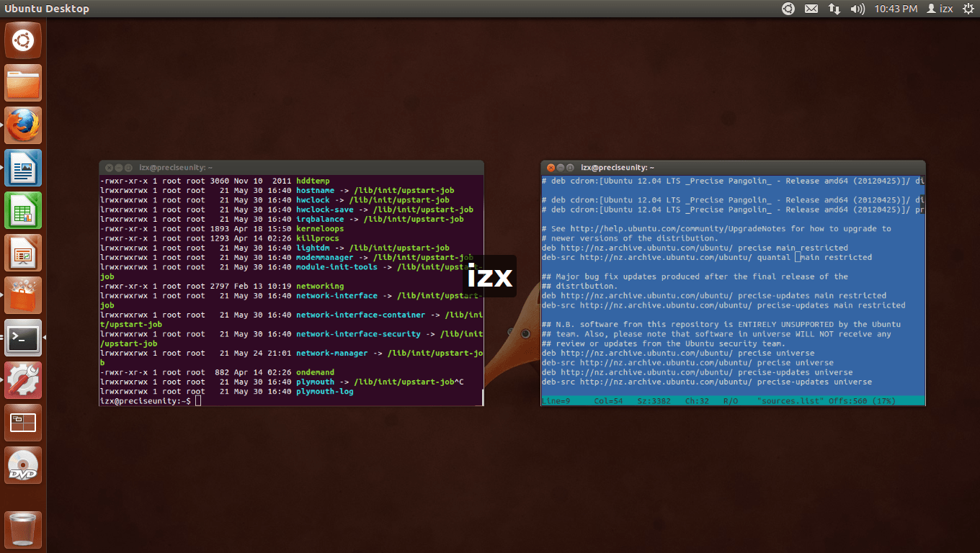Open the DVD disc in launcher
The height and width of the screenshot is (553, 980).
[x=23, y=465]
